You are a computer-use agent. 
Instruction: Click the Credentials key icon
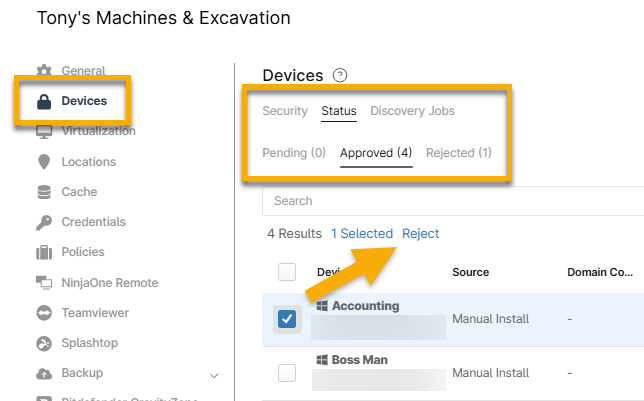coord(44,222)
